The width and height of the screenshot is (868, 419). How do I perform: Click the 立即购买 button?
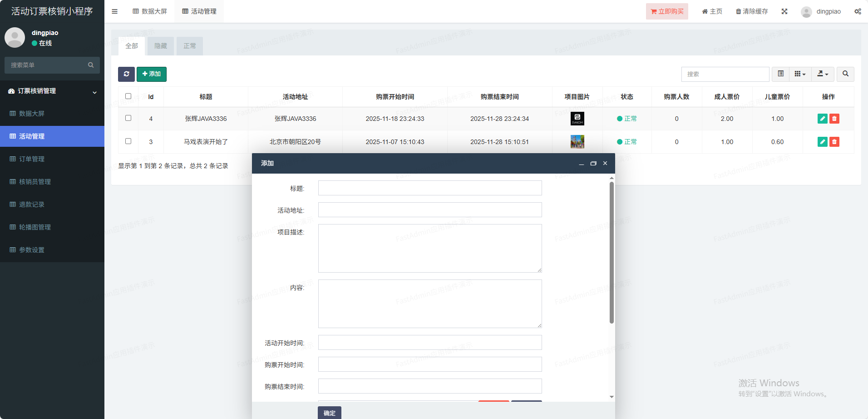[667, 11]
